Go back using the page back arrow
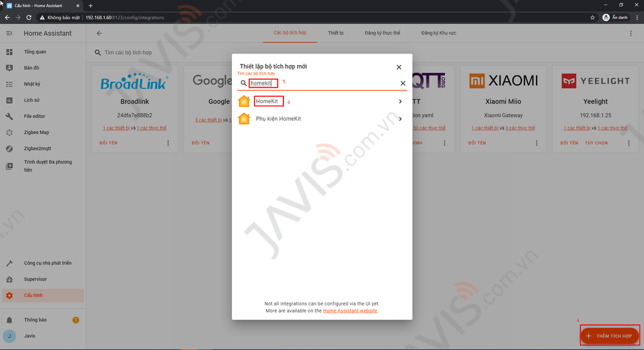This screenshot has height=350, width=644. [99, 34]
